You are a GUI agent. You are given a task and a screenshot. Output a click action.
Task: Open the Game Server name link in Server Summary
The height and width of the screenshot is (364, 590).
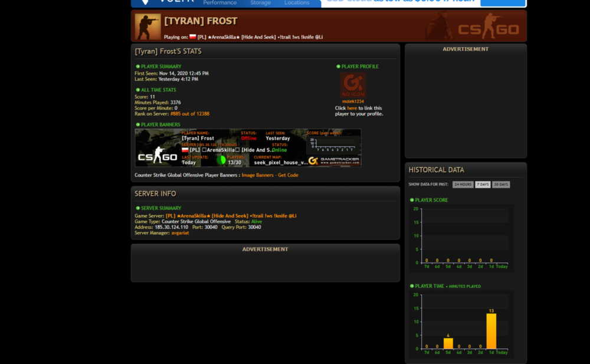(x=231, y=216)
